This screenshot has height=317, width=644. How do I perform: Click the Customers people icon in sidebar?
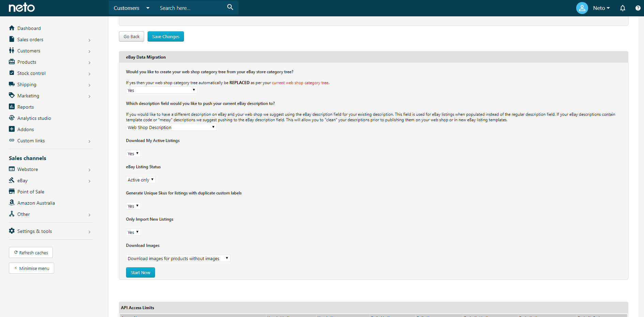(x=12, y=50)
